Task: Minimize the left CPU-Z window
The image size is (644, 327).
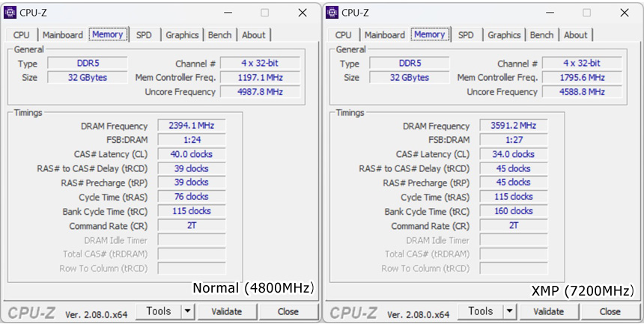Action: tap(228, 13)
